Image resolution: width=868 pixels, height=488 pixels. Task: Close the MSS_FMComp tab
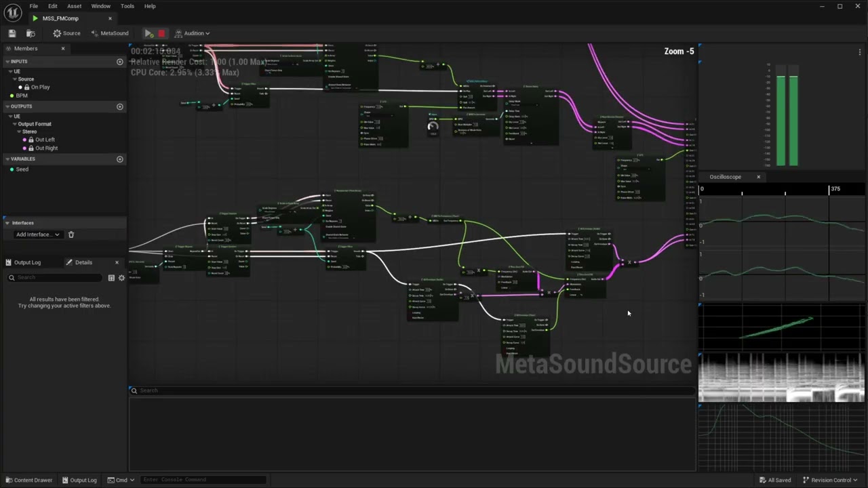pos(110,18)
